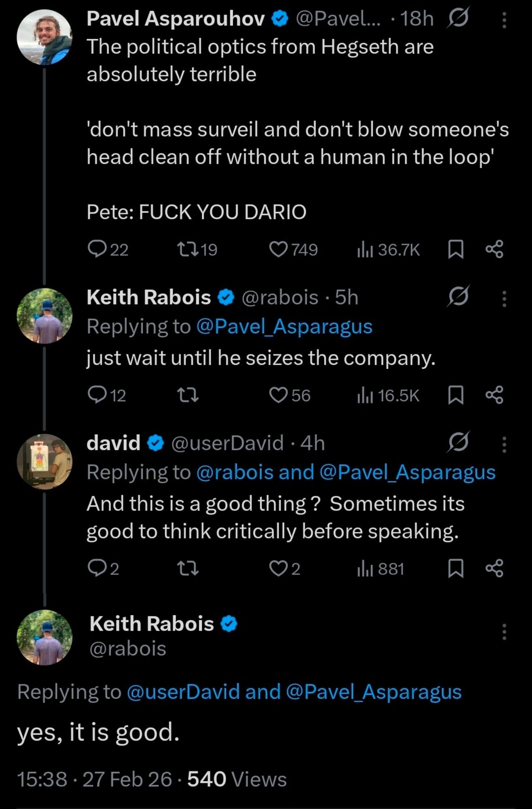The height and width of the screenshot is (809, 532).
Task: Open @Pavel_Asparagus mention under Keith's 5h reply
Action: pos(284,327)
